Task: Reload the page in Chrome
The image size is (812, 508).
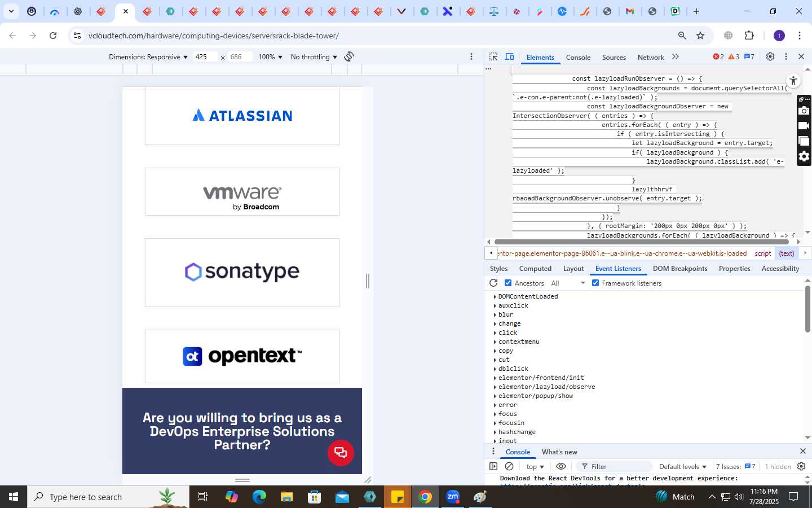Action: tap(53, 36)
